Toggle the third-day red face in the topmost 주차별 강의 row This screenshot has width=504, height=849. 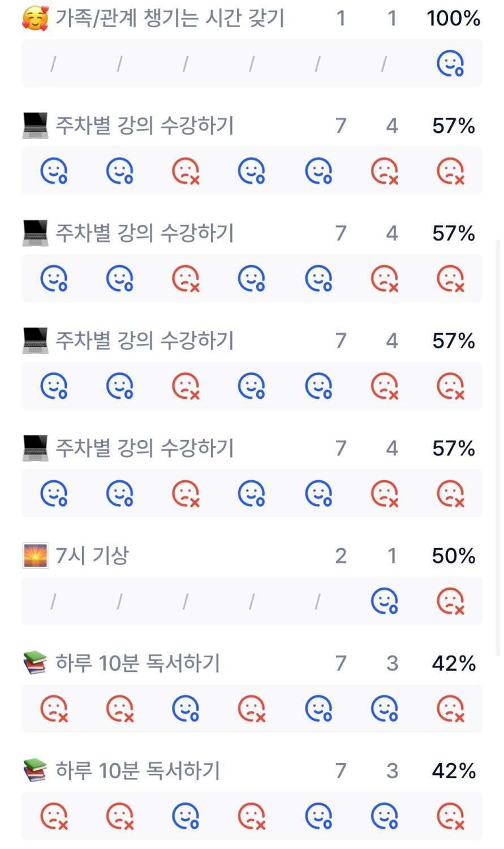[x=186, y=171]
